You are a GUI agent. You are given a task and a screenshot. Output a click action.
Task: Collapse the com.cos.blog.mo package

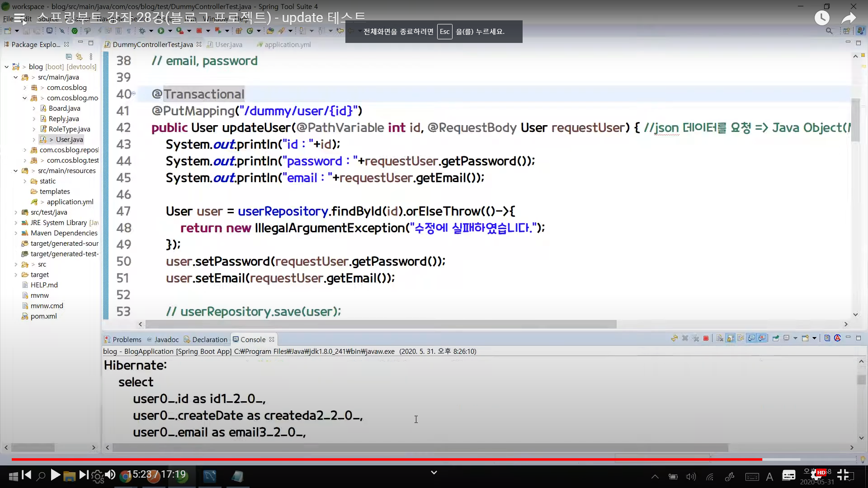(x=25, y=98)
